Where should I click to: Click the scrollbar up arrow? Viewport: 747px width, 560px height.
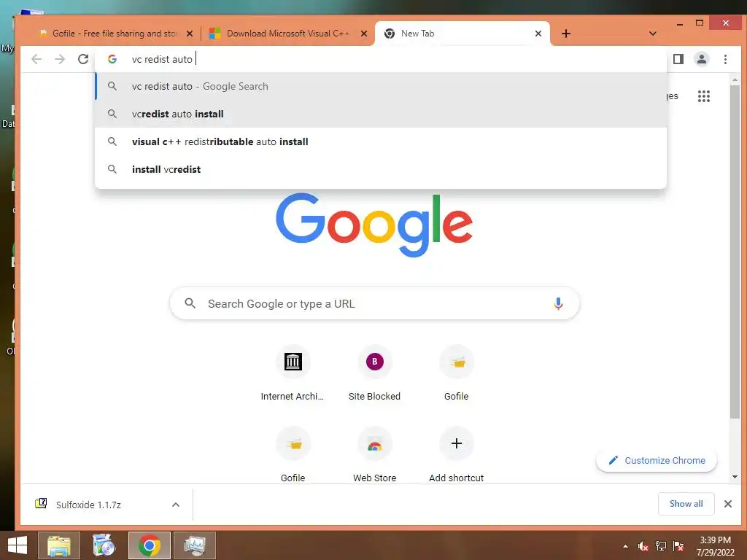(x=735, y=79)
